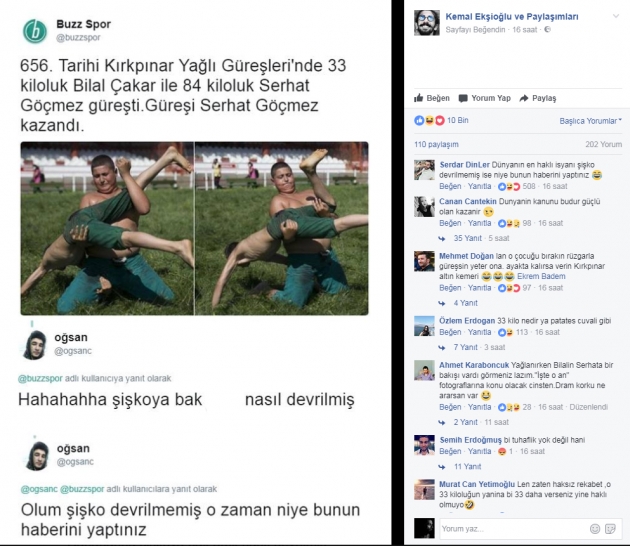Image resolution: width=630 pixels, height=546 pixels.
Task: Reply to Mehmet Doğan's comment via Yanıtla
Action: point(479,288)
